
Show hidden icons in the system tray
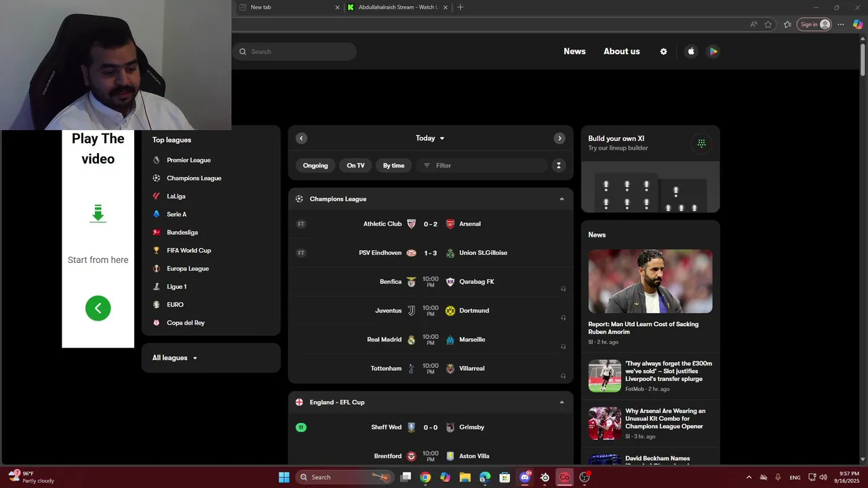point(749,477)
